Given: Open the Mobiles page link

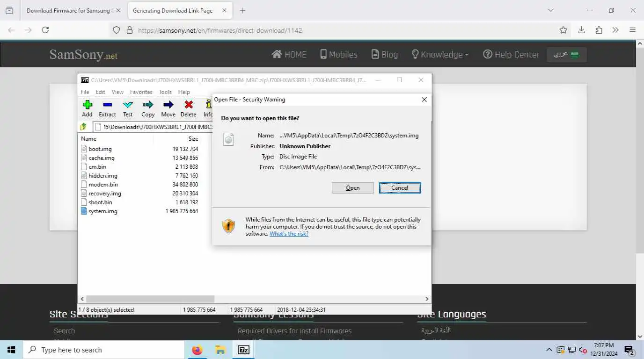Looking at the screenshot, I should point(338,55).
